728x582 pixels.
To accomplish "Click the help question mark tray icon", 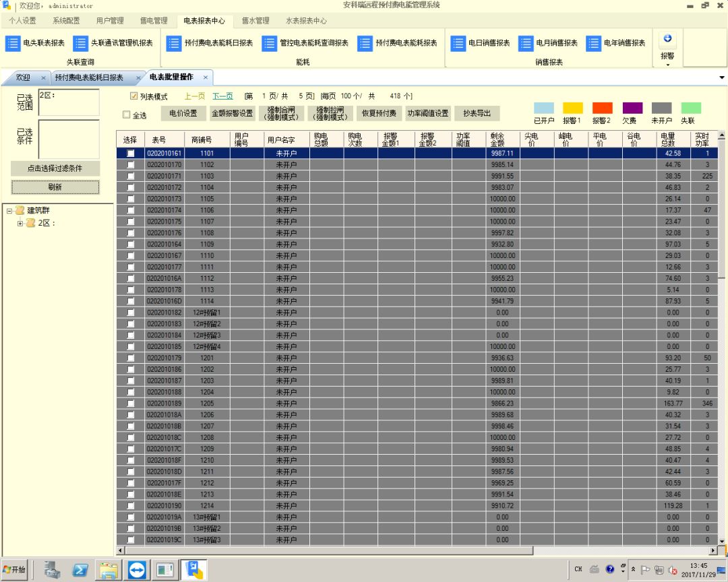I will (x=610, y=569).
